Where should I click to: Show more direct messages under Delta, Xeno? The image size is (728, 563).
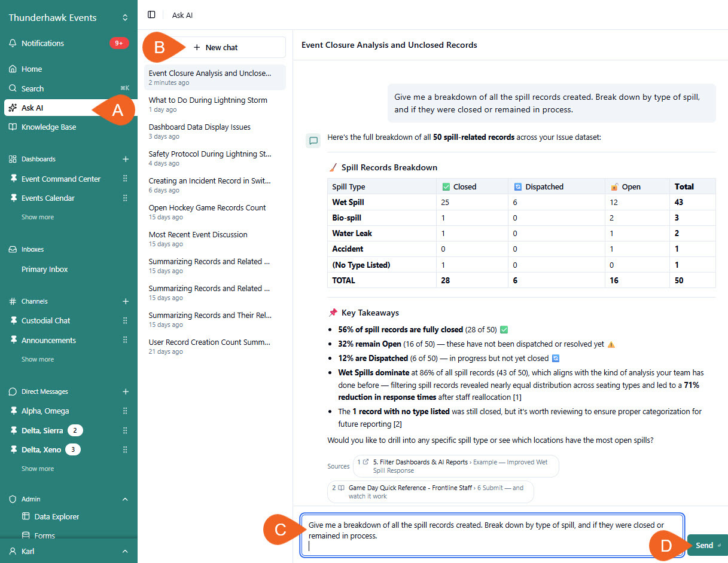coord(38,469)
